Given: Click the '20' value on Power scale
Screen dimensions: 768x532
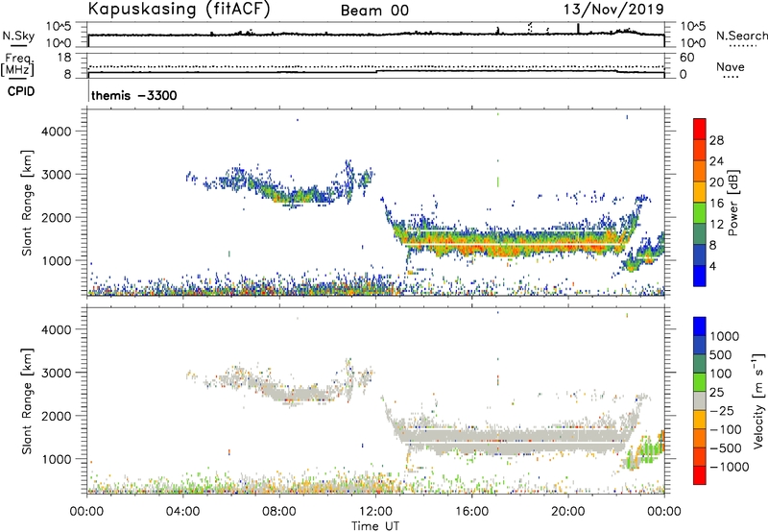Looking at the screenshot, I should tap(716, 182).
